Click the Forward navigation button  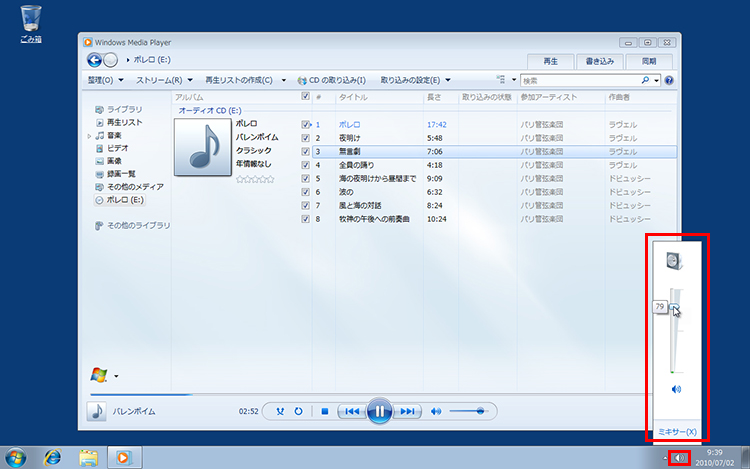[110, 60]
